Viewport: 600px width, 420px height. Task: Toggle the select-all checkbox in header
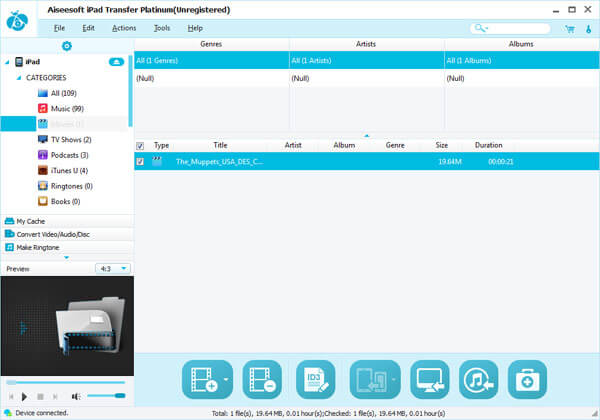tap(140, 146)
